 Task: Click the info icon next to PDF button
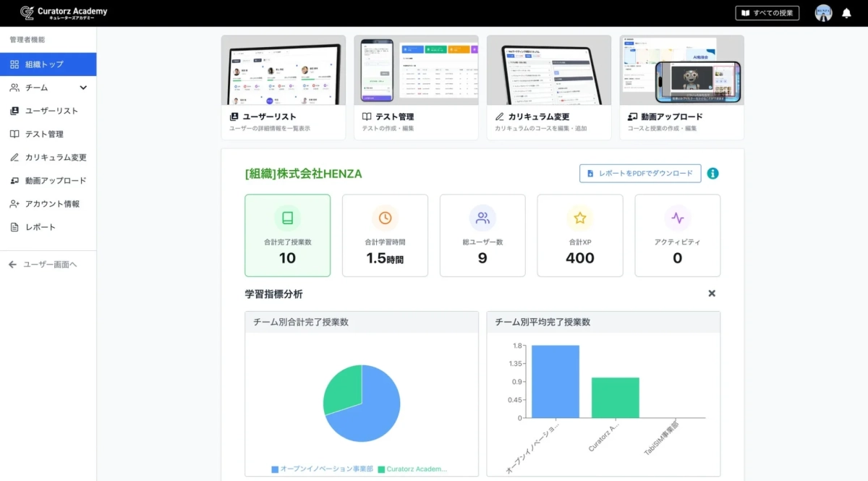[x=712, y=173]
